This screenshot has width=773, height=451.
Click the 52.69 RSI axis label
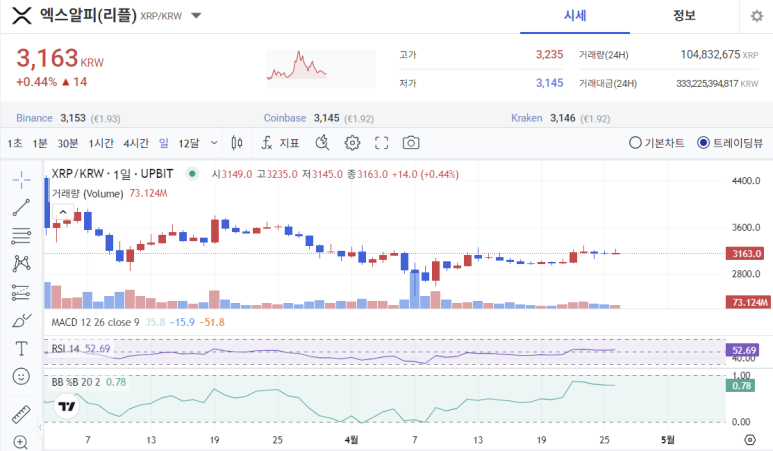point(743,350)
